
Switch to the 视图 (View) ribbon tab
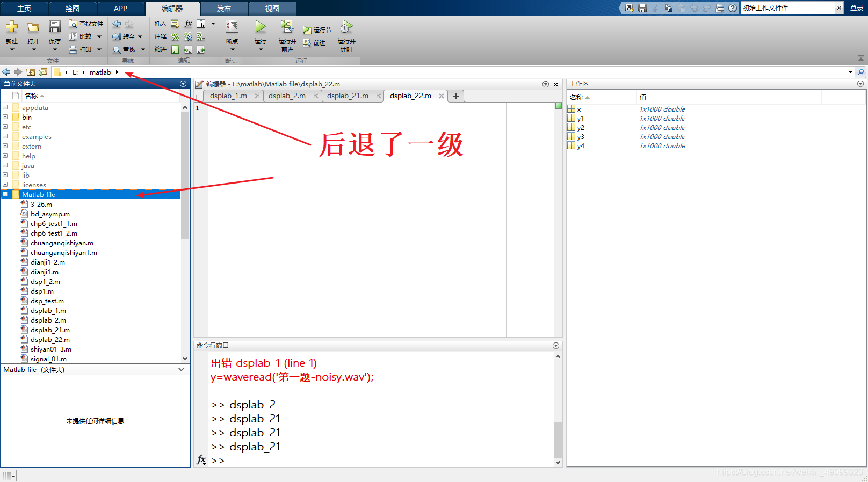[x=272, y=9]
